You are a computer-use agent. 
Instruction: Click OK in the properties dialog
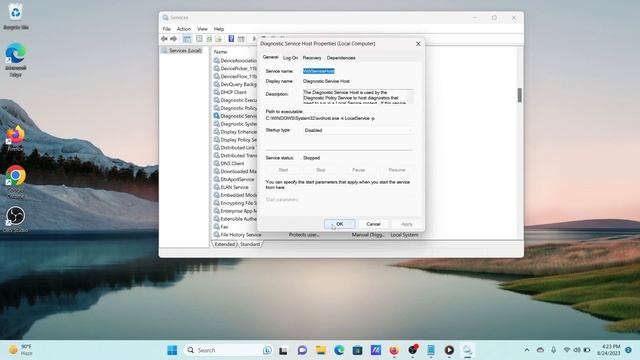(340, 224)
